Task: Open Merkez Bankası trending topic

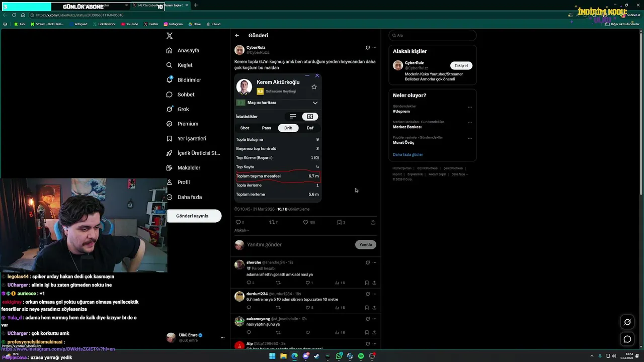Action: [407, 127]
